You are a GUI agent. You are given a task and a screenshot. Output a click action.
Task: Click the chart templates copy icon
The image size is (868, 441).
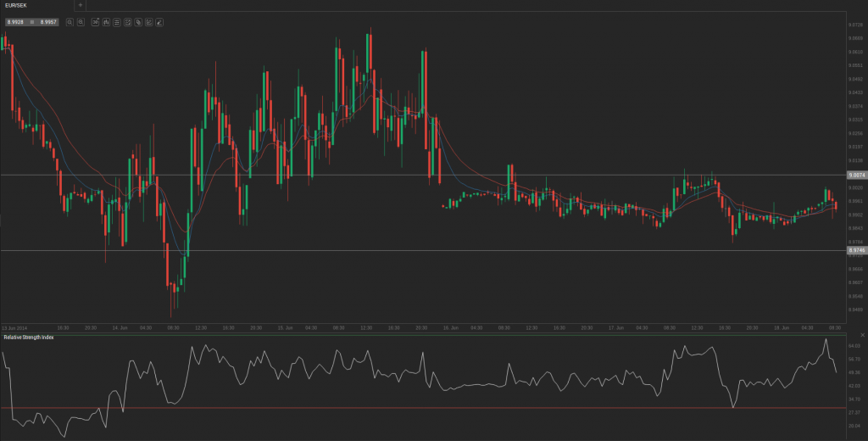pyautogui.click(x=138, y=22)
